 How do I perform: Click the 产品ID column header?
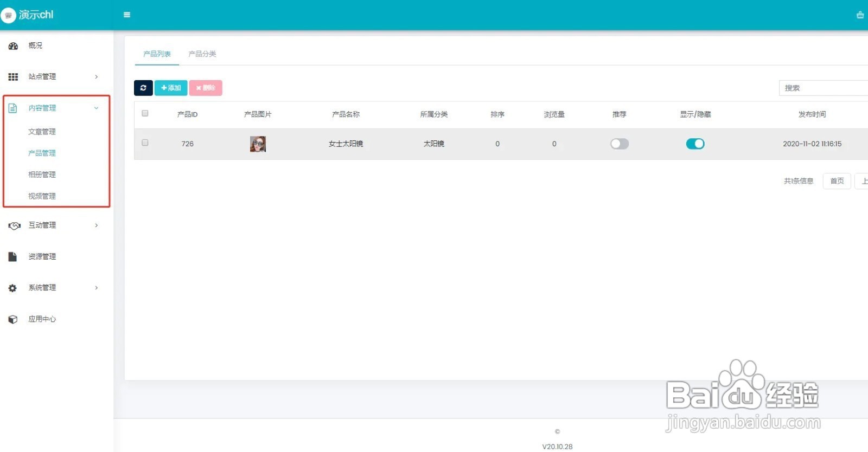pyautogui.click(x=187, y=114)
